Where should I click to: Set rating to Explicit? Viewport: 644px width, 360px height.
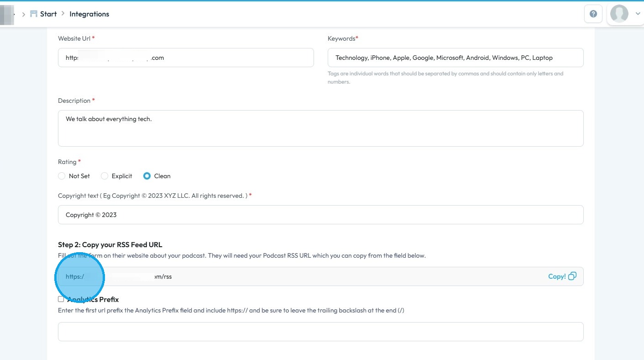click(105, 176)
